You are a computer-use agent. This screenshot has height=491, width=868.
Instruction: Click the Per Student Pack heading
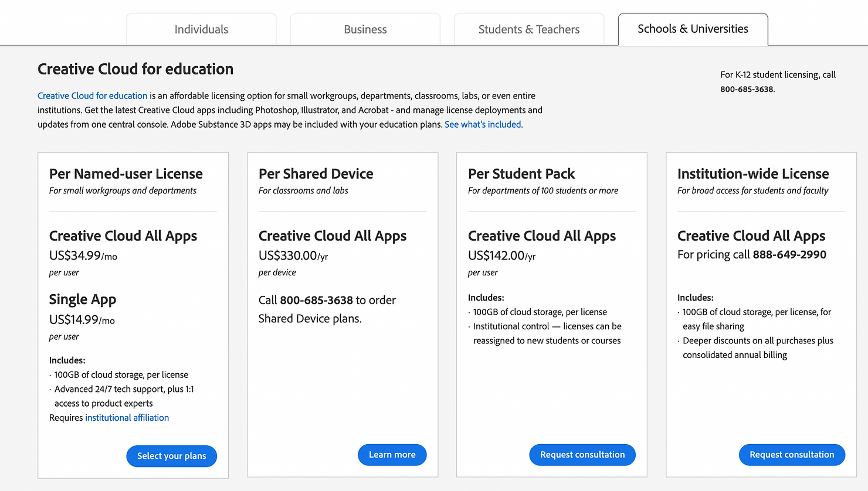tap(521, 174)
